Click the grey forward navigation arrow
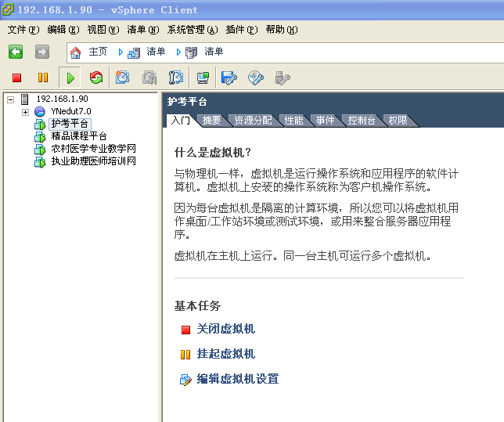The image size is (504, 422). click(x=42, y=52)
